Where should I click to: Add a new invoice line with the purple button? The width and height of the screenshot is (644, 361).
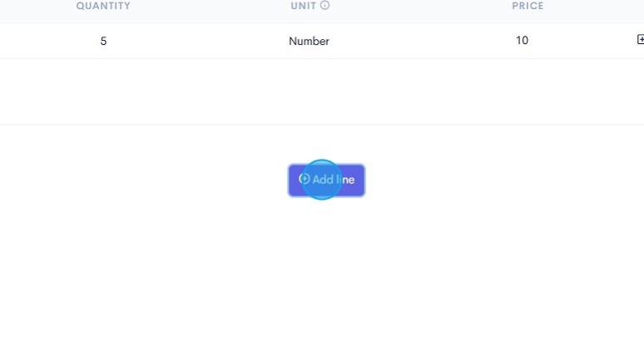click(x=326, y=180)
